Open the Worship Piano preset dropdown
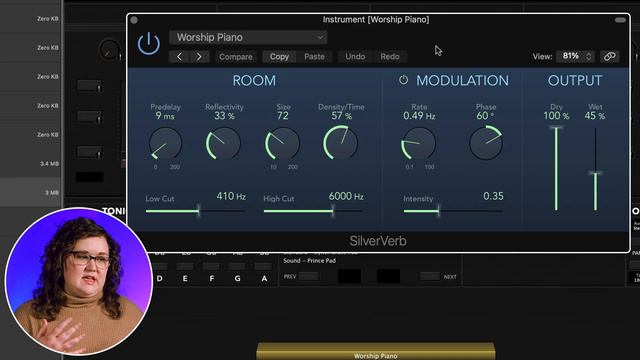This screenshot has width=640, height=360. click(248, 38)
